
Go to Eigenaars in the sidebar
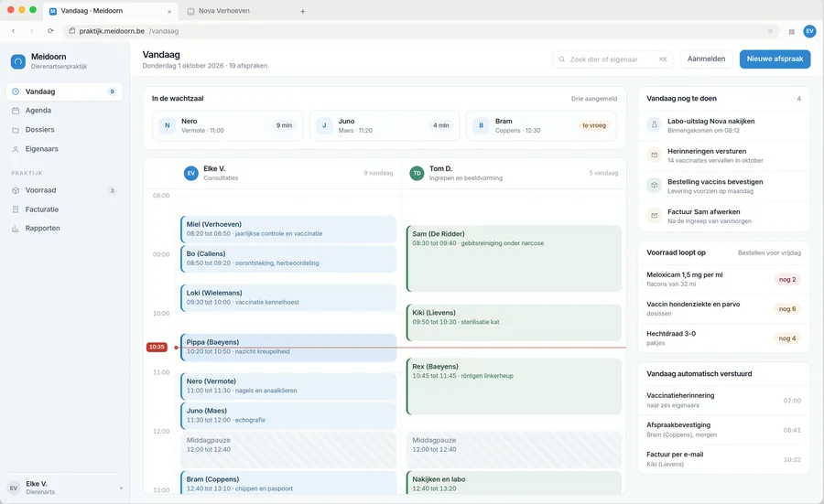[65, 149]
